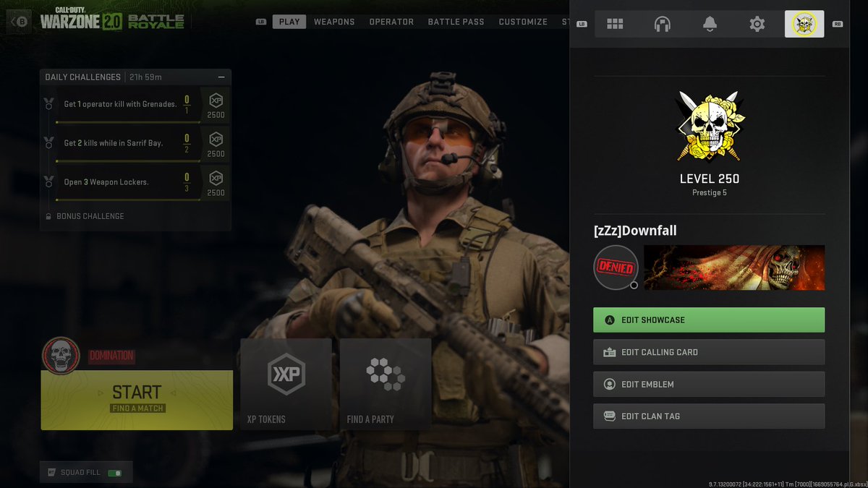This screenshot has width=868, height=488.
Task: Click the Edit Clan Tag button
Action: pyautogui.click(x=709, y=416)
